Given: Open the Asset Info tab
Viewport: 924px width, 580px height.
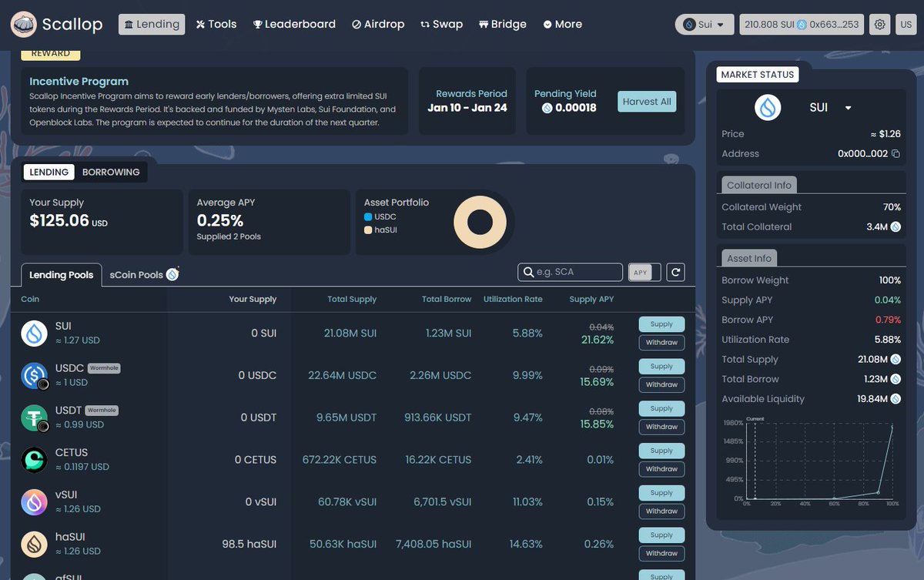Looking at the screenshot, I should (749, 258).
